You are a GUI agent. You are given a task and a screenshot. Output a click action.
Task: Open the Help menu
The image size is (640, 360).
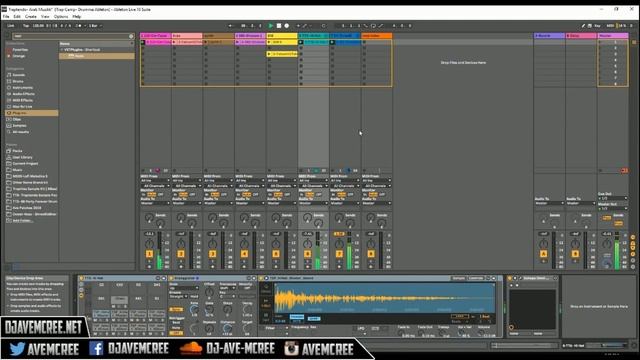point(77,17)
